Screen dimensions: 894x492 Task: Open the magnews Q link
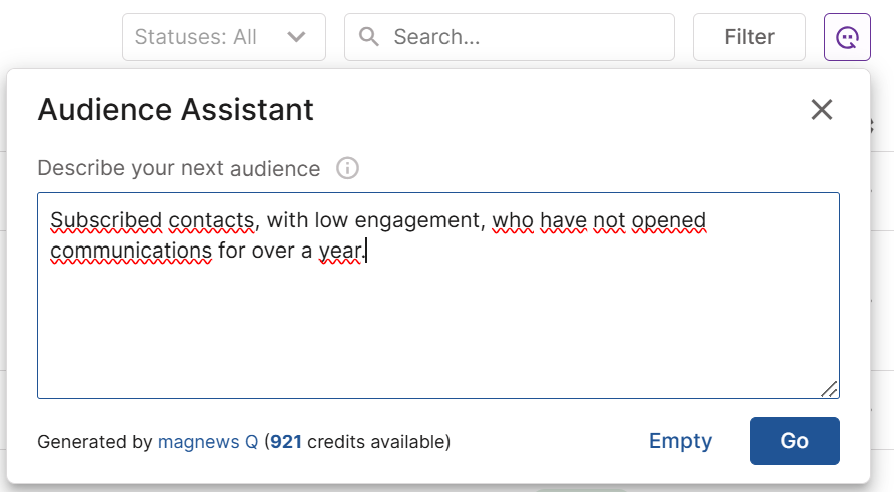click(208, 441)
